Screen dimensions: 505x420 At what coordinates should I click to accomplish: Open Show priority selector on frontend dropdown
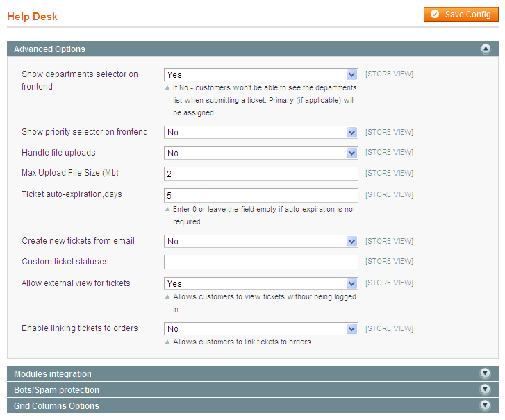[x=261, y=133]
